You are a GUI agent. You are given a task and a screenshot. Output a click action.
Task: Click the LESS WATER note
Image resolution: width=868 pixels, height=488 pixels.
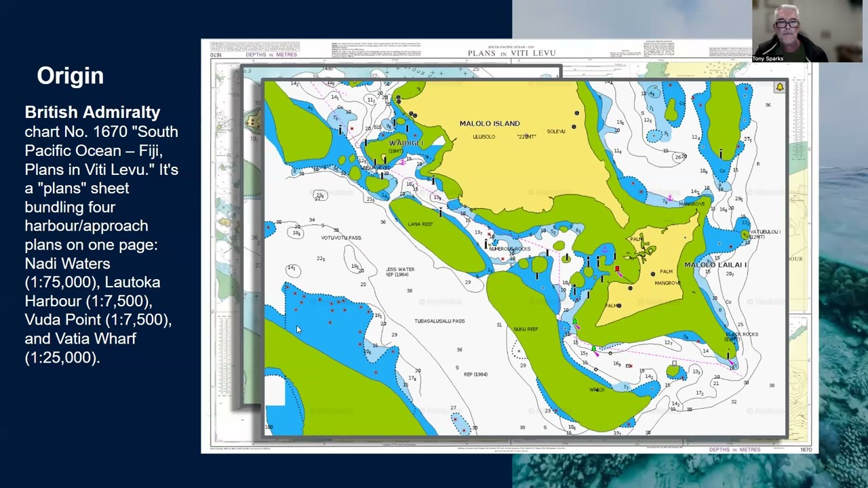pos(399,272)
